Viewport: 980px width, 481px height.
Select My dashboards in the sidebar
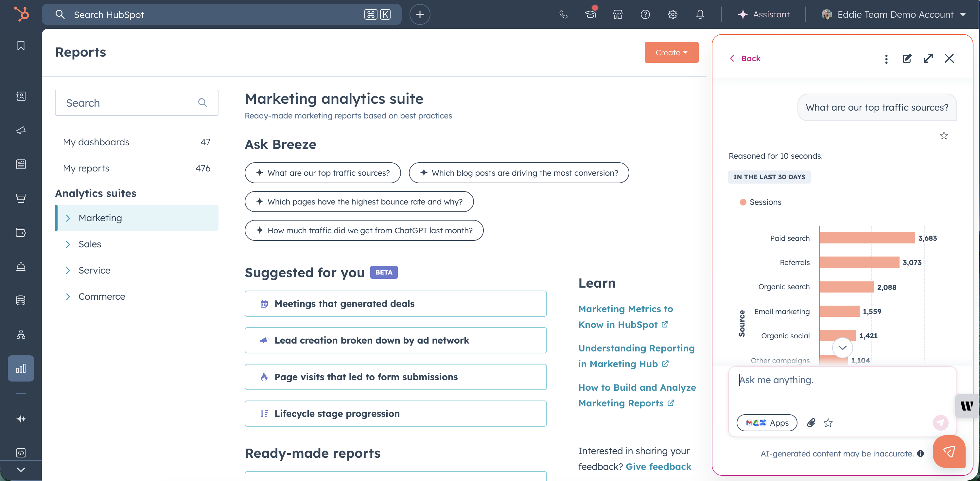pos(96,142)
